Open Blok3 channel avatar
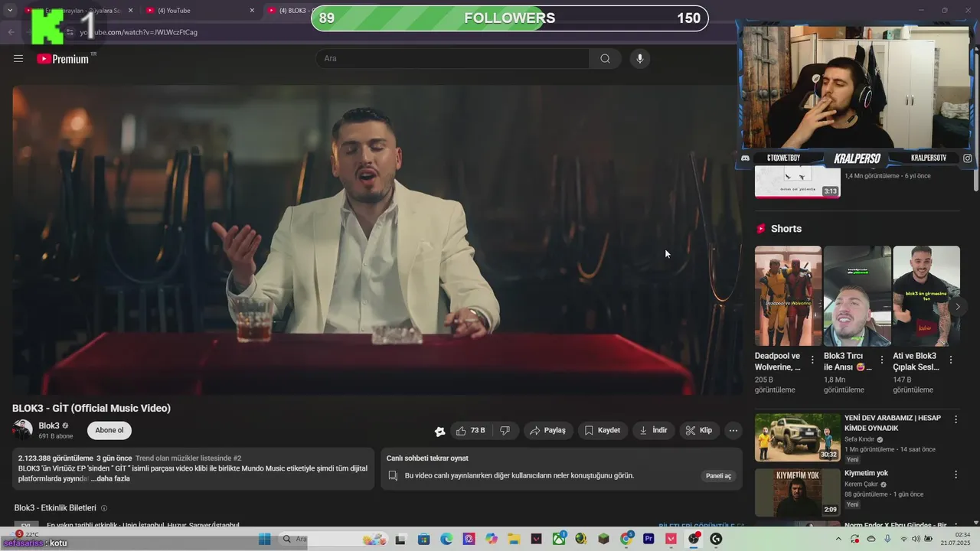This screenshot has width=980, height=551. point(23,431)
